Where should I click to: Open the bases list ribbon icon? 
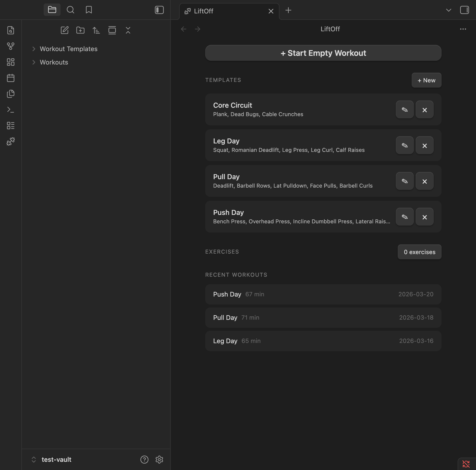(x=11, y=126)
